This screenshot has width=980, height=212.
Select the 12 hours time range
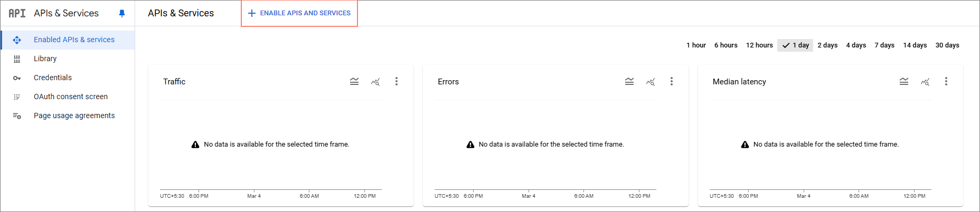[759, 45]
